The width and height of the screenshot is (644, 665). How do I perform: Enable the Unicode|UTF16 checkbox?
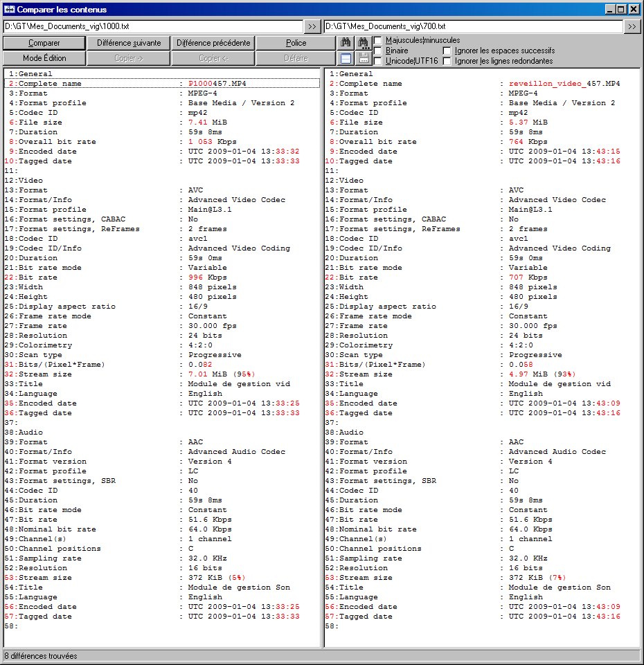(x=377, y=61)
